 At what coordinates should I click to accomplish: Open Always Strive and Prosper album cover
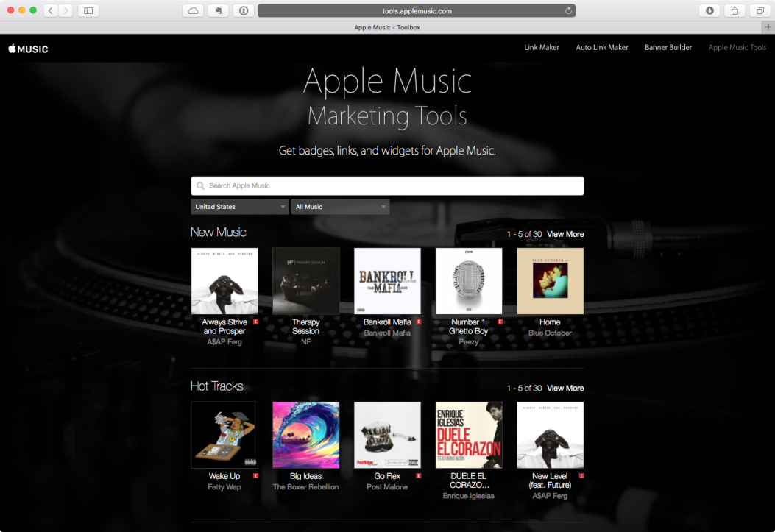[x=224, y=281]
